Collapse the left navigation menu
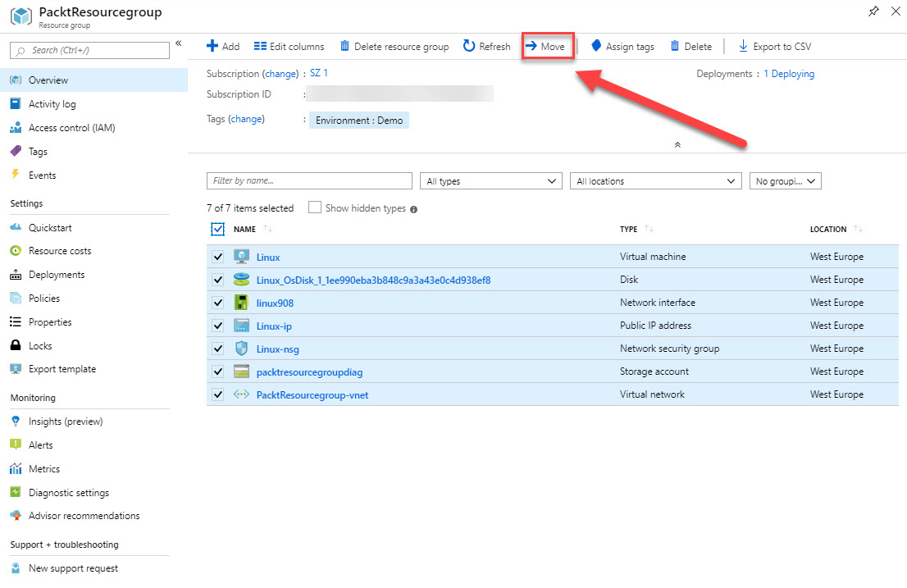The image size is (907, 588). pyautogui.click(x=178, y=43)
